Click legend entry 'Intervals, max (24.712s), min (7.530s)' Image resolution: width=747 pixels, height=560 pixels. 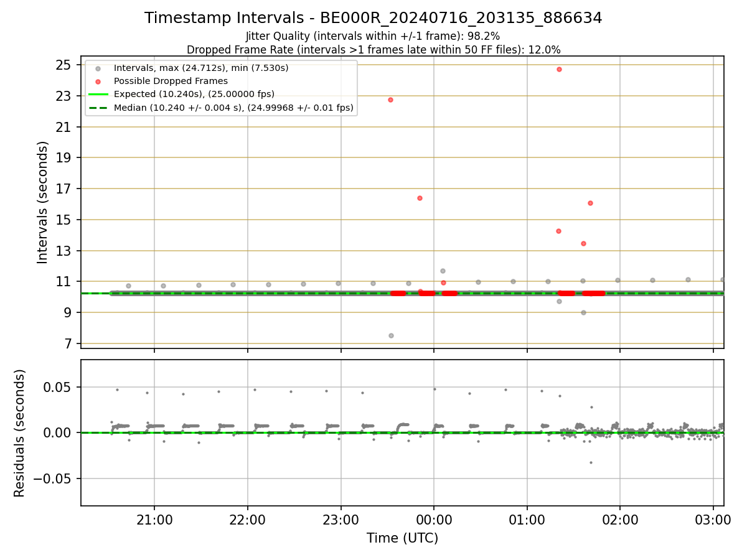201,68
